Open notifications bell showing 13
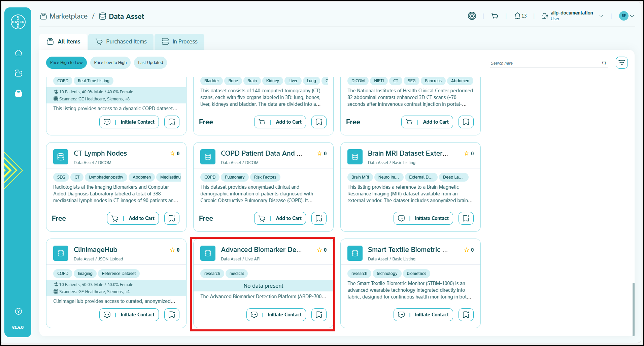Image resolution: width=644 pixels, height=346 pixels. pyautogui.click(x=520, y=16)
